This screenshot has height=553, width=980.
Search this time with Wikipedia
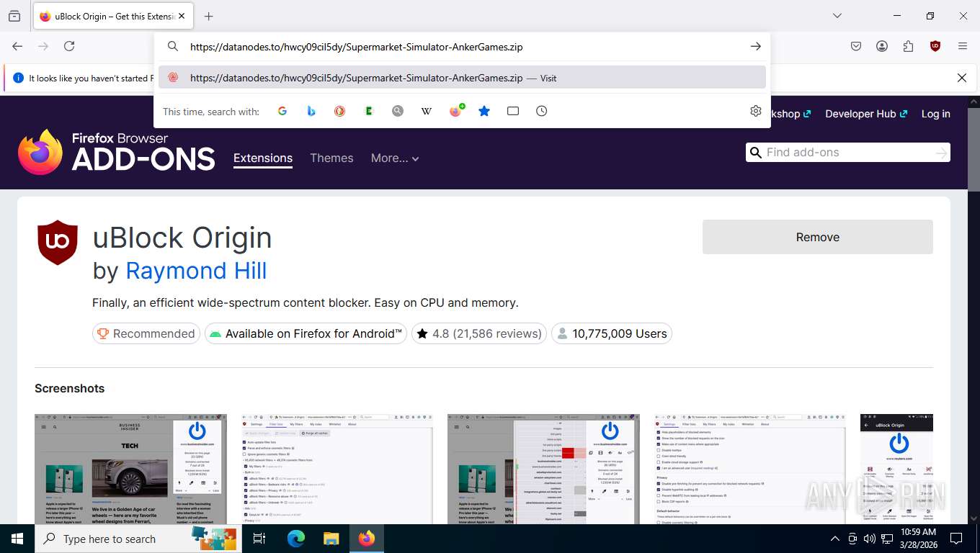click(x=427, y=111)
